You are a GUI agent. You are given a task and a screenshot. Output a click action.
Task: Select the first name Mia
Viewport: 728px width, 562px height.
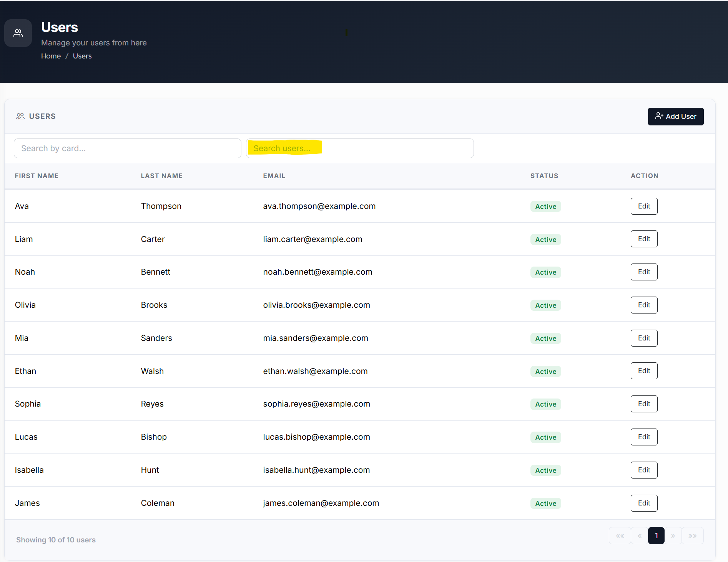pyautogui.click(x=22, y=338)
